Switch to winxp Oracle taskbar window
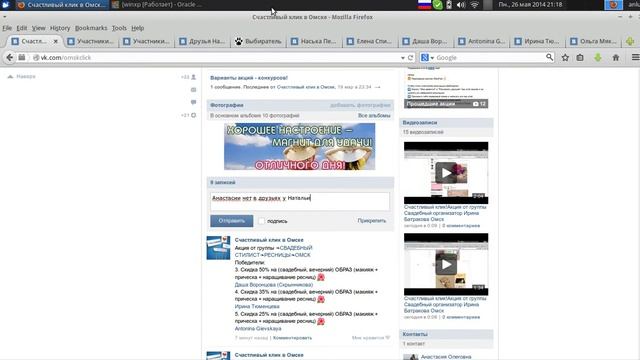The height and width of the screenshot is (360, 640). (x=158, y=5)
